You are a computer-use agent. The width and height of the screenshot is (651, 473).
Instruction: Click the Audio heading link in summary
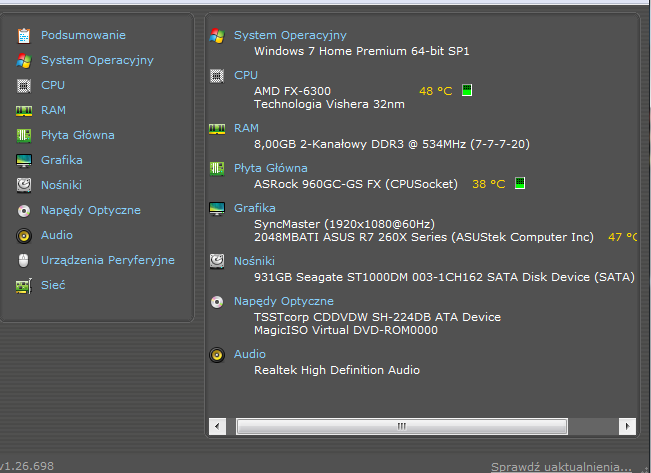pos(250,354)
